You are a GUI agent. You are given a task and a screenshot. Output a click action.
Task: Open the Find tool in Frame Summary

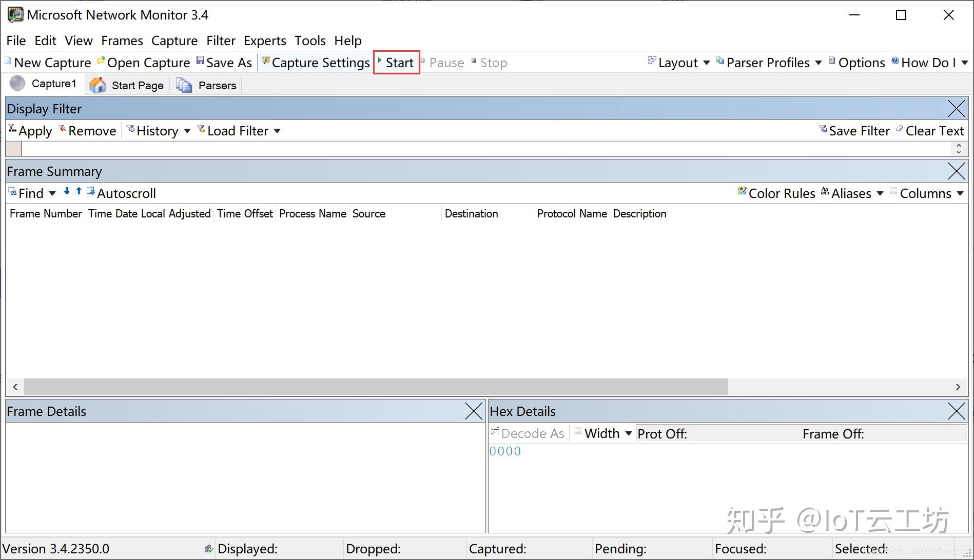(x=28, y=193)
